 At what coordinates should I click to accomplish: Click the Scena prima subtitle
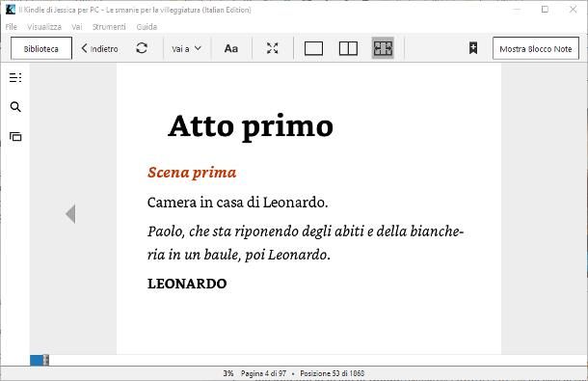(x=192, y=173)
